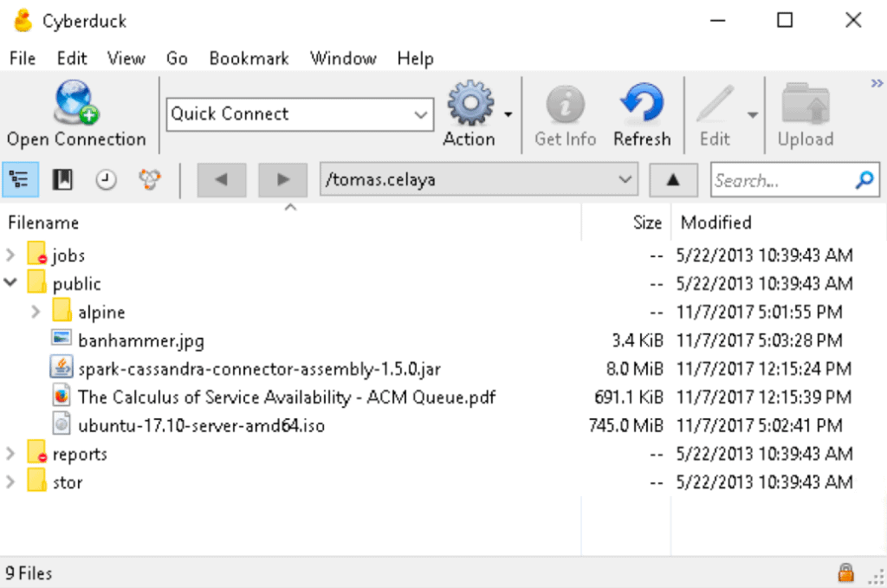
Task: Switch to the Bonjour view
Action: (x=149, y=180)
